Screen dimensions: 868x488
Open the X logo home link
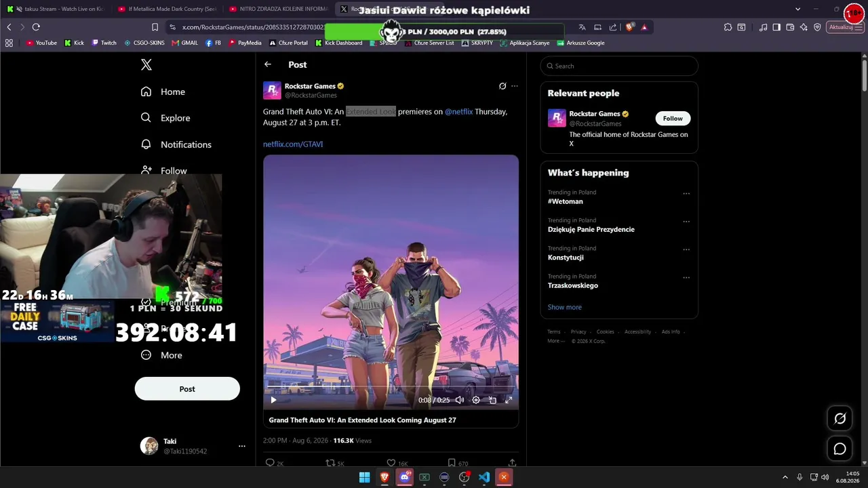point(146,65)
